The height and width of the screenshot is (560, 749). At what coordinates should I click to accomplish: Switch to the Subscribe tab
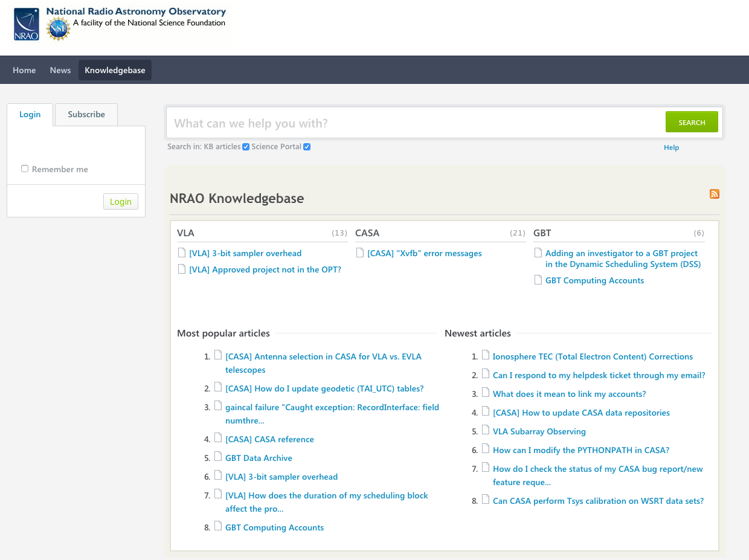point(86,114)
